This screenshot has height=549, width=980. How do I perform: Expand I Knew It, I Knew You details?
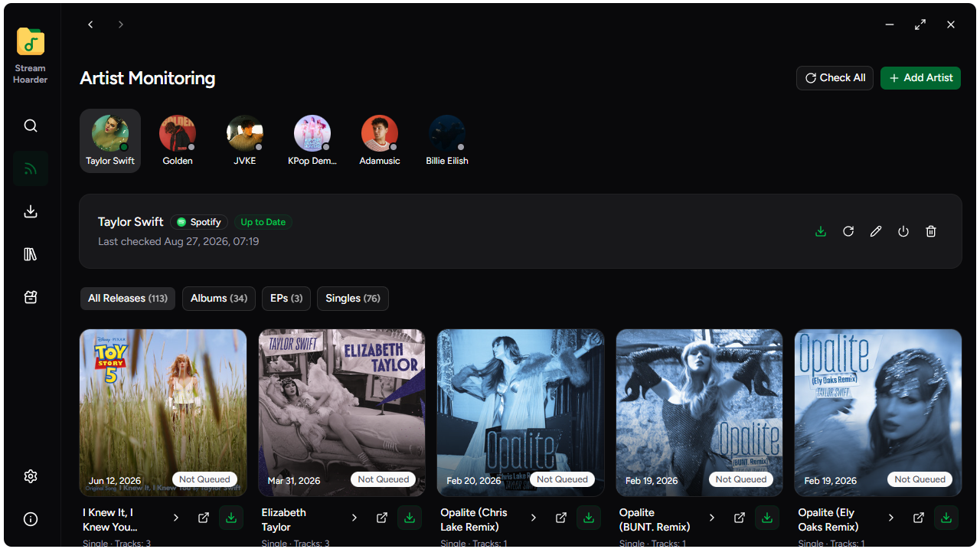176,518
